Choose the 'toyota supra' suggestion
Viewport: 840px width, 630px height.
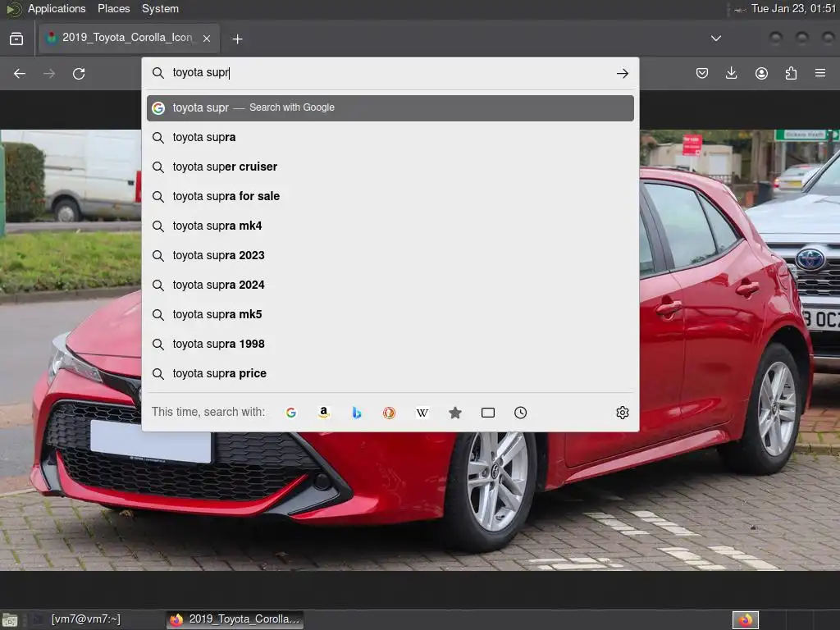(390, 138)
